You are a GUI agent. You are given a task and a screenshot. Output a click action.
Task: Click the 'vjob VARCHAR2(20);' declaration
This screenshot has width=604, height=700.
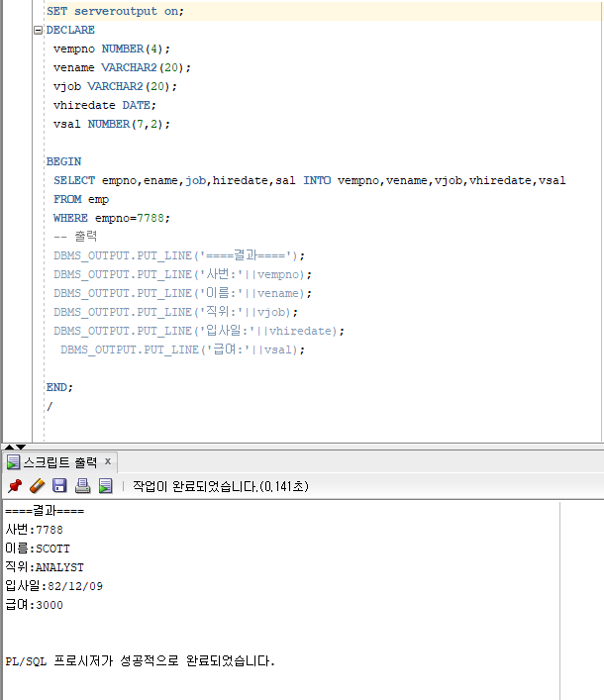pos(115,86)
